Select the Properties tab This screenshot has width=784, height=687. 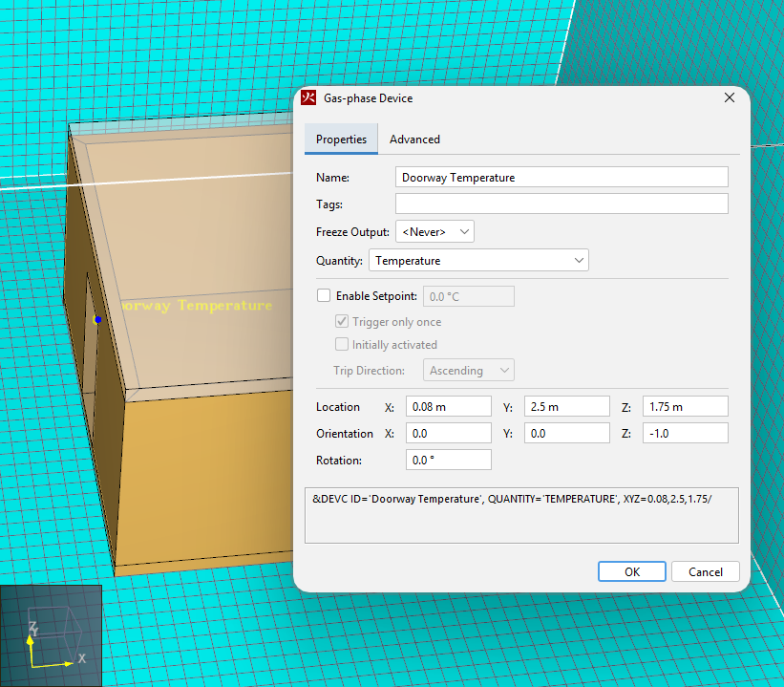click(x=341, y=140)
